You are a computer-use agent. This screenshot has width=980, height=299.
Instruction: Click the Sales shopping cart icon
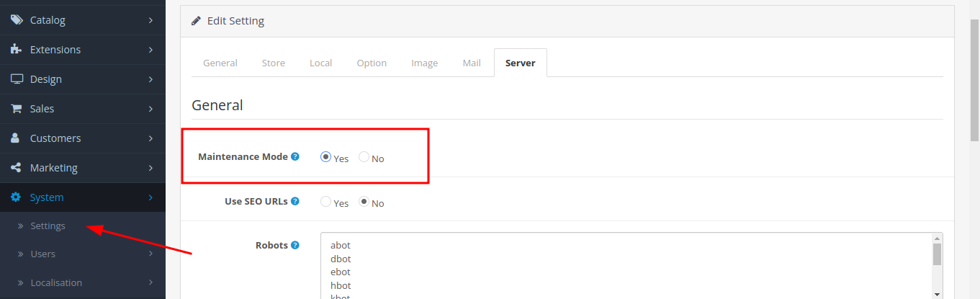click(17, 109)
